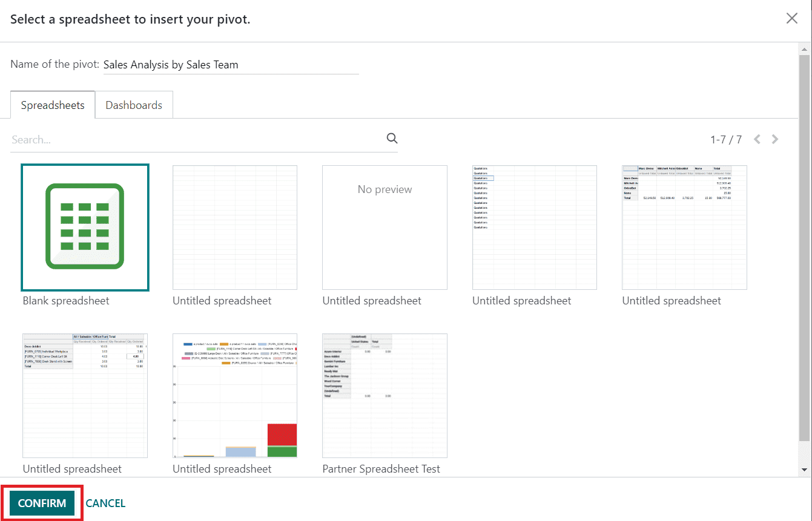Pick the spreadsheet with stacked bar chart
Viewport: 812px width, 521px height.
click(235, 395)
